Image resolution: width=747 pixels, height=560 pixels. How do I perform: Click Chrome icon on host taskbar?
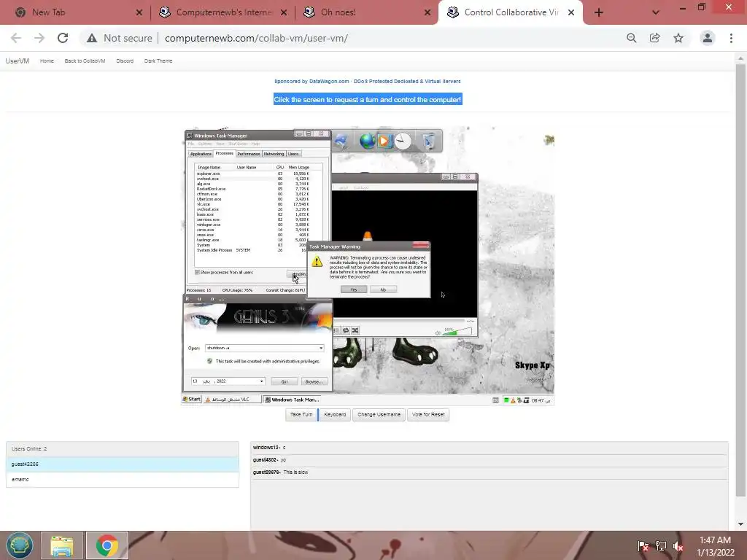coord(107,545)
